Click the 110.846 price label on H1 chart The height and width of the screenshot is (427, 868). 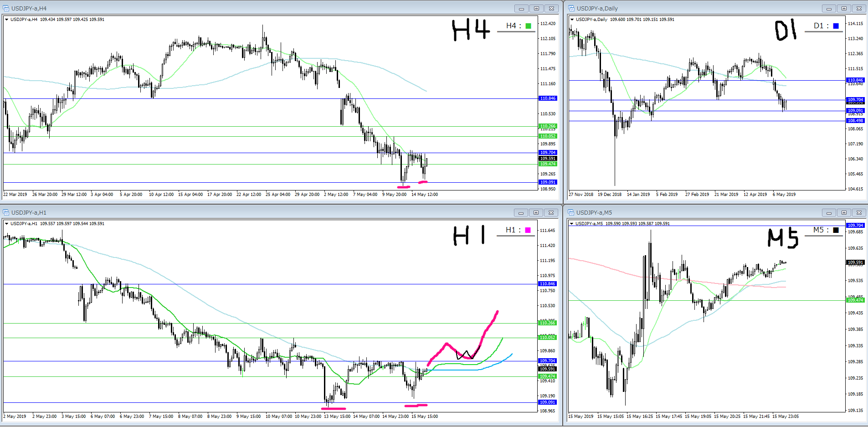548,284
